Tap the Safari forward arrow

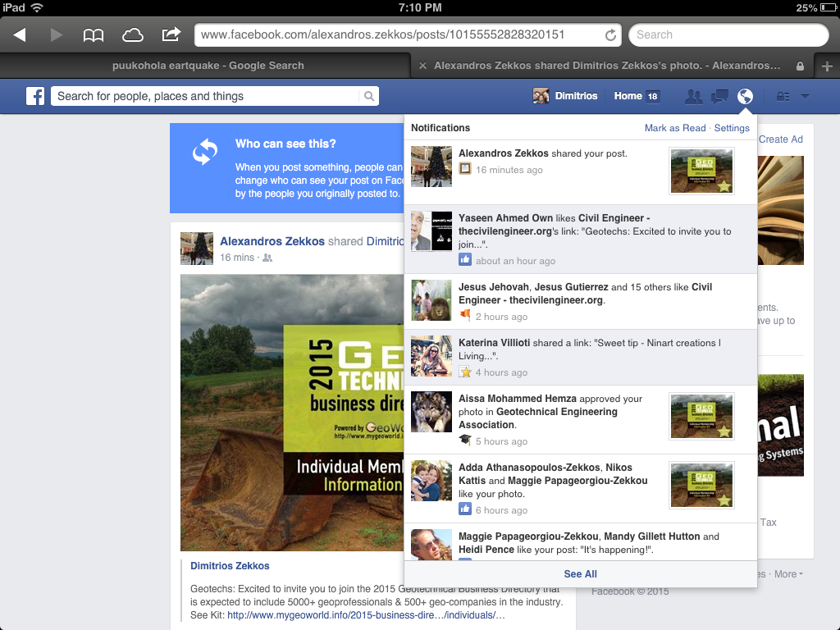click(57, 34)
